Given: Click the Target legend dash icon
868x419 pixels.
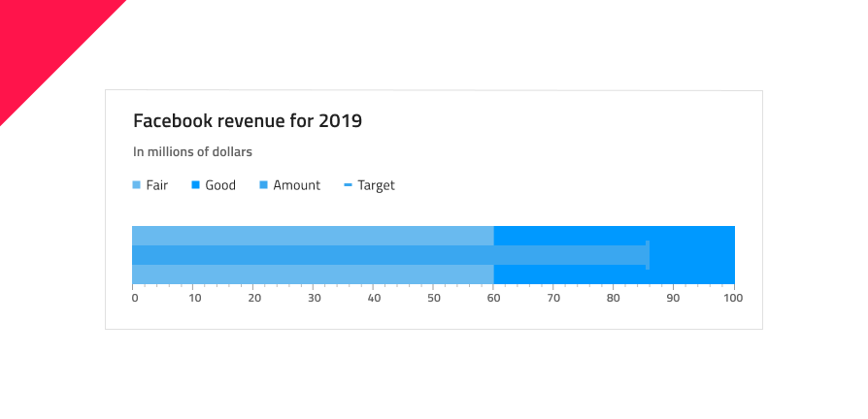Looking at the screenshot, I should click(x=349, y=185).
